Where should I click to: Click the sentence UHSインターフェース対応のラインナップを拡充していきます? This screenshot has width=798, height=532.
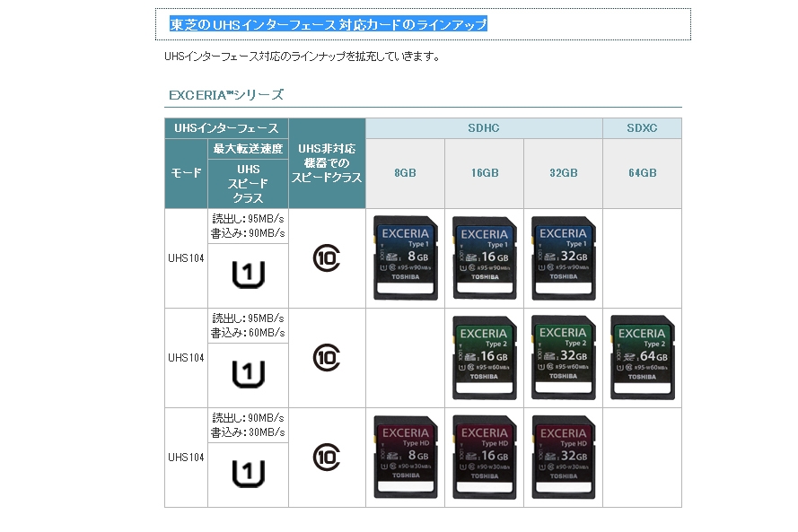point(303,57)
